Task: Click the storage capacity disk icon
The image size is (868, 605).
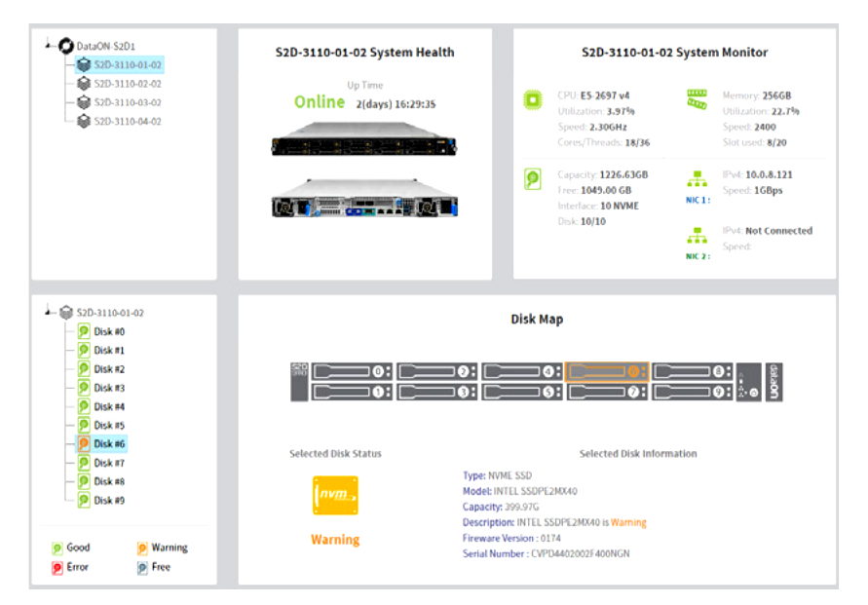Action: [533, 180]
